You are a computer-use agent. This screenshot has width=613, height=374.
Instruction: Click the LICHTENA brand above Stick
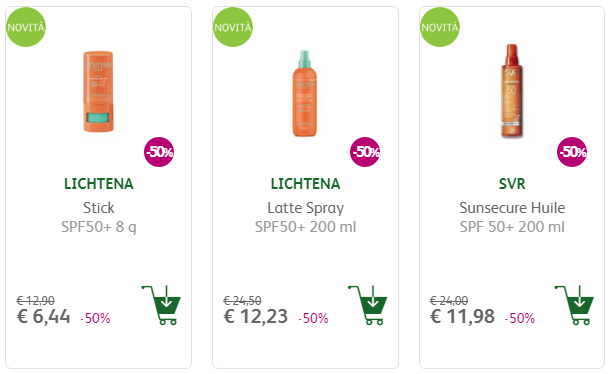[x=99, y=184]
